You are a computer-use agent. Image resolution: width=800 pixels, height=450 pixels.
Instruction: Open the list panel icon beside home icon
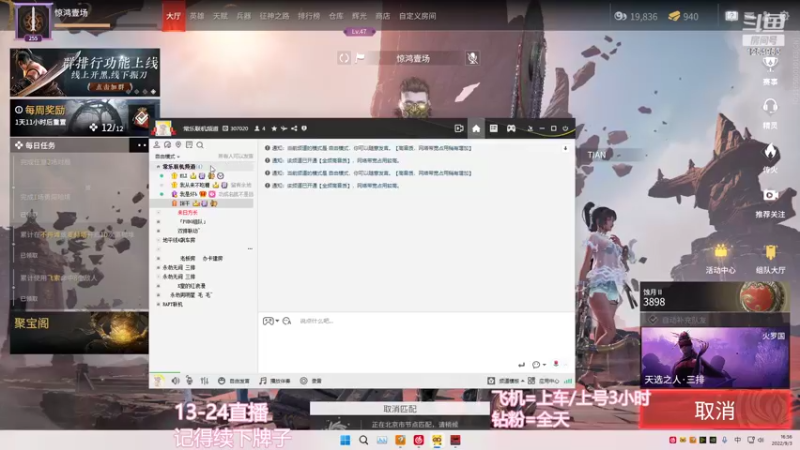pyautogui.click(x=493, y=129)
